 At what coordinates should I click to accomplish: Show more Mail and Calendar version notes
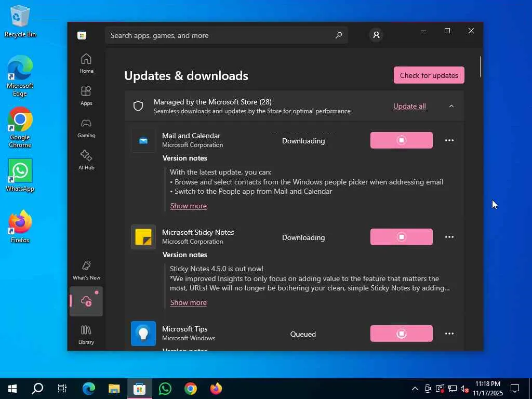tap(188, 206)
